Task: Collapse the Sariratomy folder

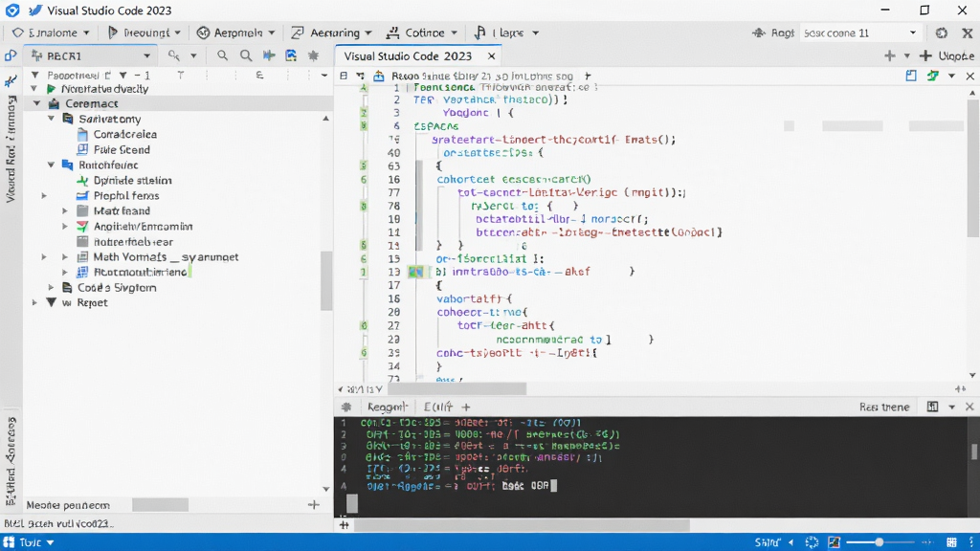Action: (x=52, y=119)
